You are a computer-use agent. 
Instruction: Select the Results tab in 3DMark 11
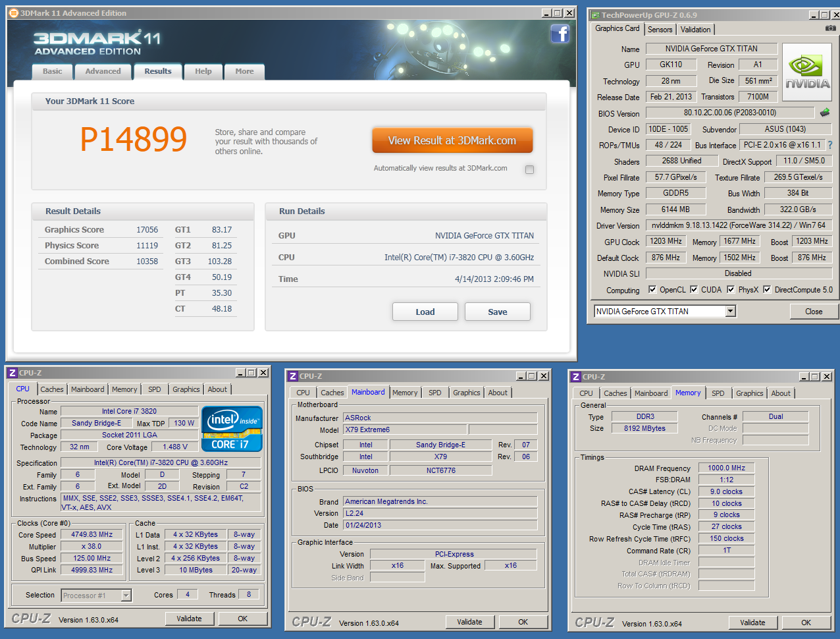tap(158, 72)
